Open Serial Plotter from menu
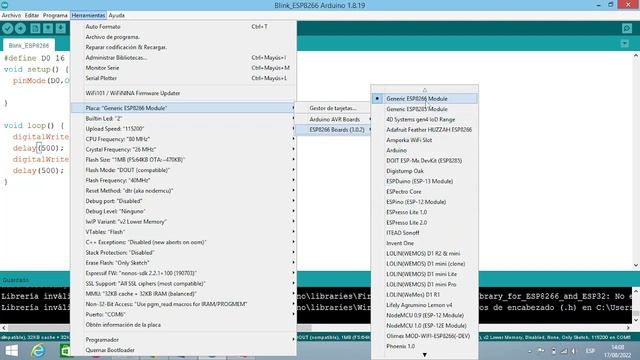 183,78
